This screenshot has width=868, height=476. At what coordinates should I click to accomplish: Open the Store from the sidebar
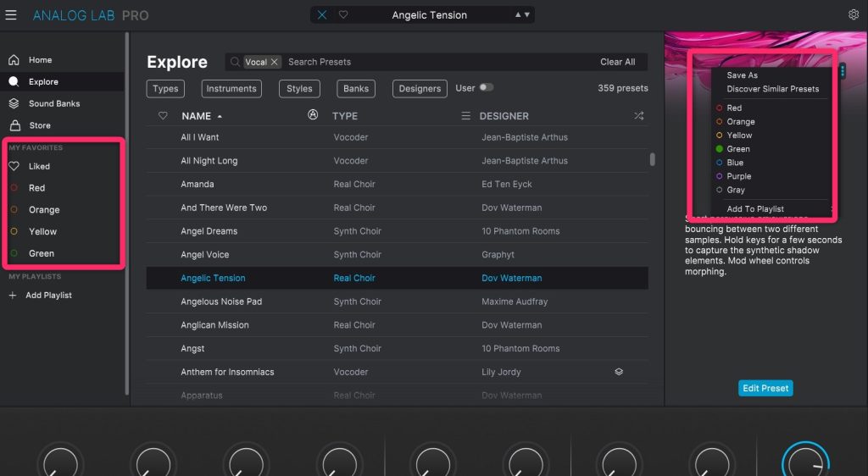(39, 125)
